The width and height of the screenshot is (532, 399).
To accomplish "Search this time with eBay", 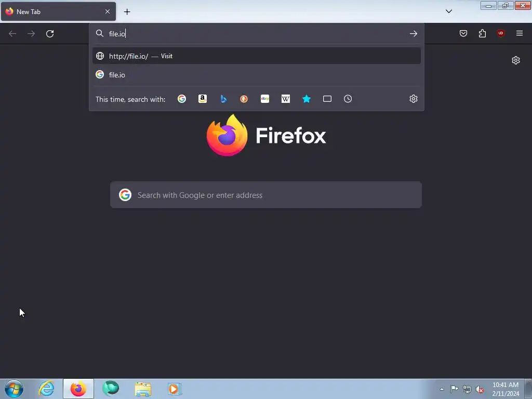I will pyautogui.click(x=265, y=99).
